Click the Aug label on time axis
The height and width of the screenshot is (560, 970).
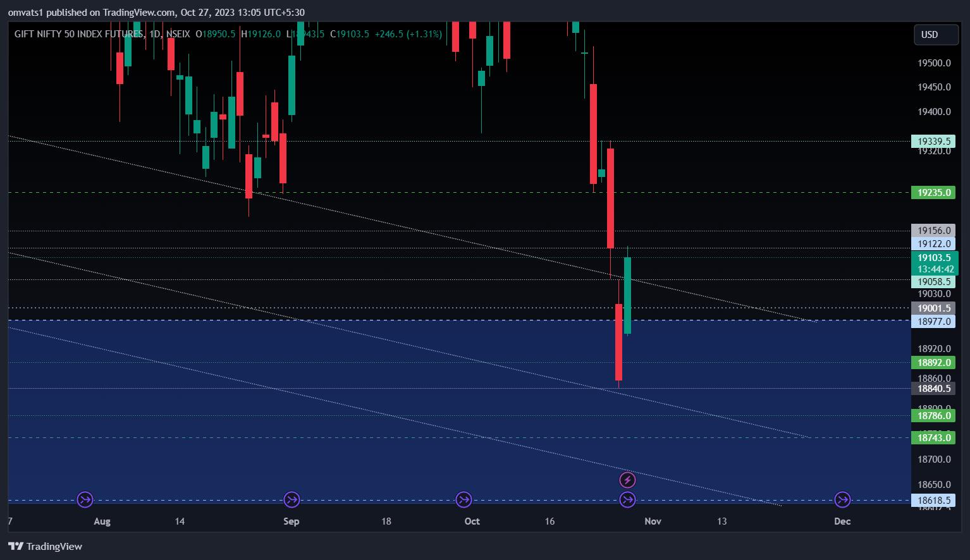pos(102,521)
